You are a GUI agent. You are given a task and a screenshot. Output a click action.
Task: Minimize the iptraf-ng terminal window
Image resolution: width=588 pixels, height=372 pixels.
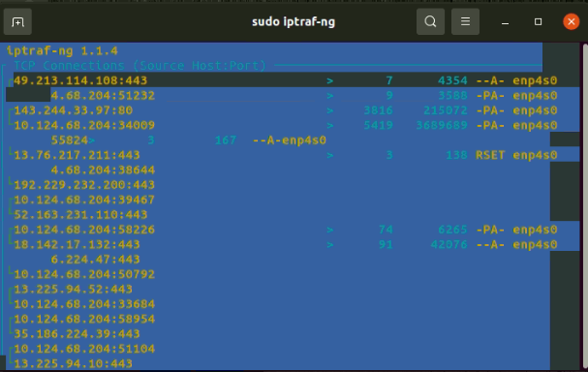click(x=505, y=22)
